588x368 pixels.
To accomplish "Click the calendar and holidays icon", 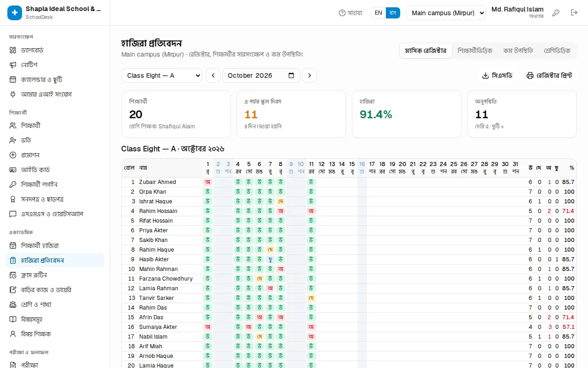I will [x=13, y=80].
